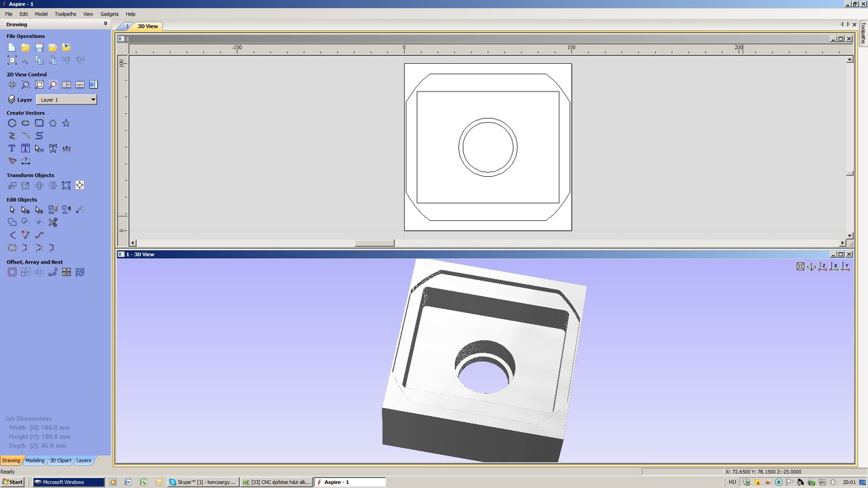Select the Drawing tab at bottom
Viewport: 868px width, 488px height.
11,461
